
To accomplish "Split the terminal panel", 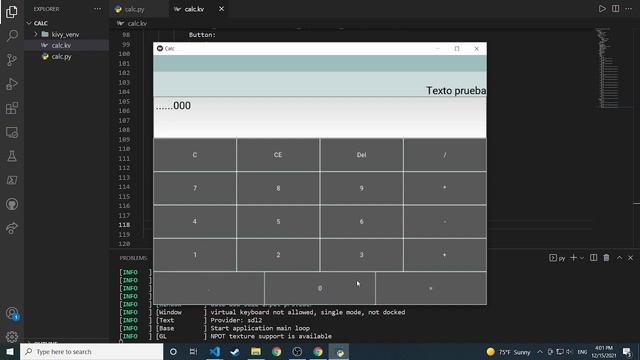I will (x=593, y=258).
